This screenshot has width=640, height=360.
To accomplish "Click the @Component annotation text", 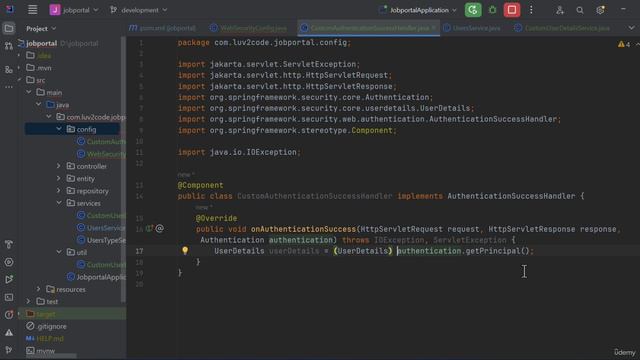I will click(x=200, y=185).
